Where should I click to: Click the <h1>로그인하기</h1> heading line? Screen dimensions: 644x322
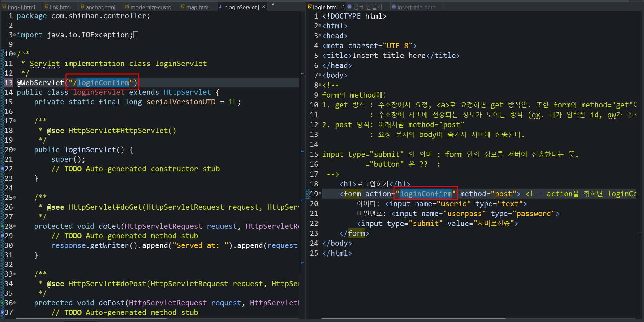coord(375,184)
